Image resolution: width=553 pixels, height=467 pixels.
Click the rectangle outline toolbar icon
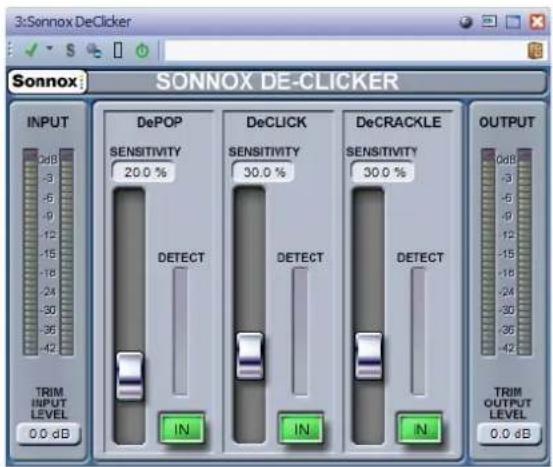click(118, 50)
